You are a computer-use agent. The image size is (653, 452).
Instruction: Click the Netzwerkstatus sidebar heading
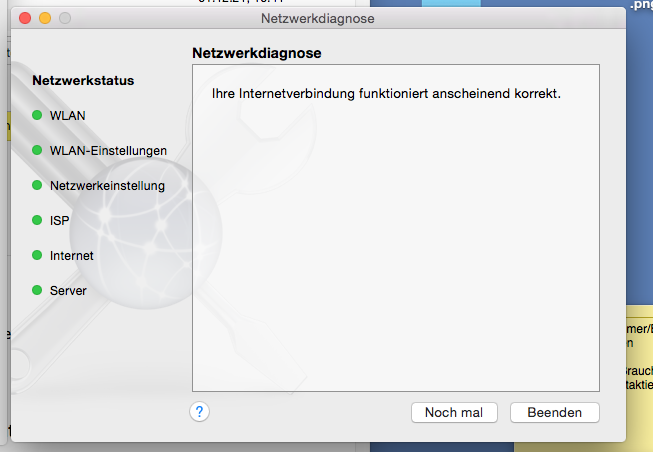[83, 80]
